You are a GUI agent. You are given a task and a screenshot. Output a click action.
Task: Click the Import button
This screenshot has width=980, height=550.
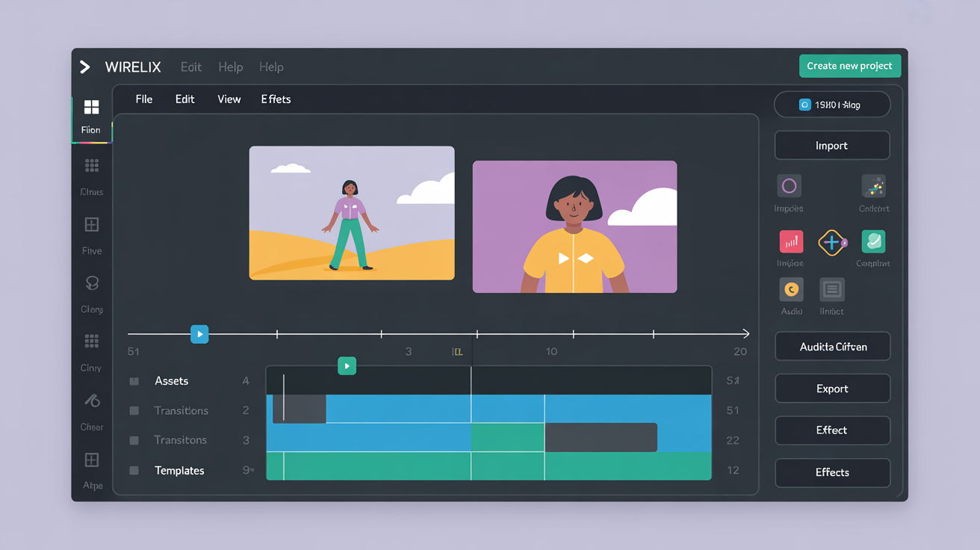pos(832,146)
